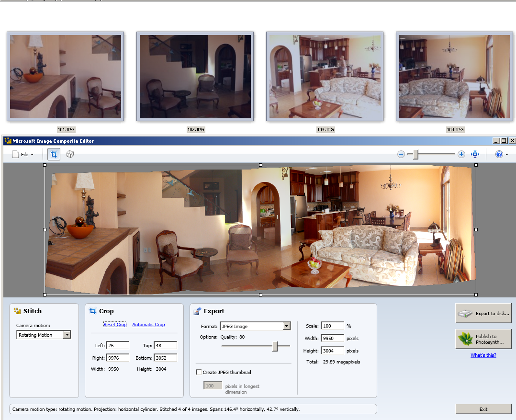Click the left-middle crop handle
Viewport: 516px width, 420px height.
pyautogui.click(x=45, y=230)
